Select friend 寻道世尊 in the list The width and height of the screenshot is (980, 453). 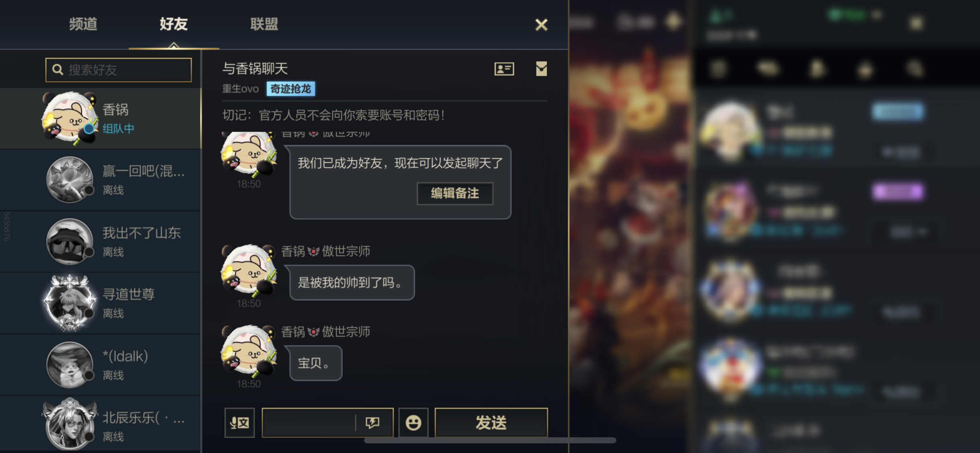pos(101,303)
